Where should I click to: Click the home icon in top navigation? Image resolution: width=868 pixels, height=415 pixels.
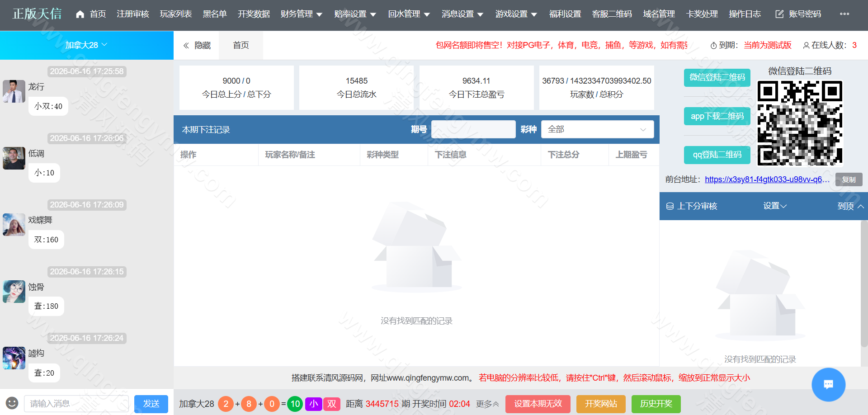pyautogui.click(x=80, y=14)
